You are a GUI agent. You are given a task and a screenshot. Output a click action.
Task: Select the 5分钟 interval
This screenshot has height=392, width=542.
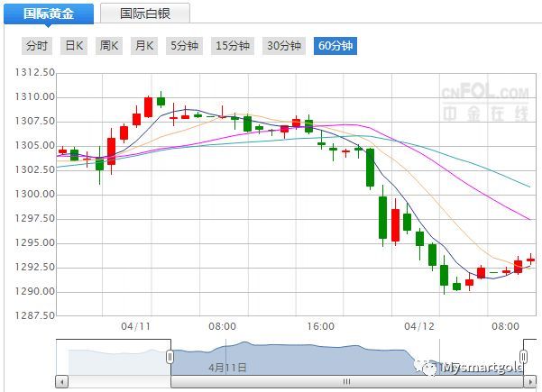pyautogui.click(x=183, y=46)
